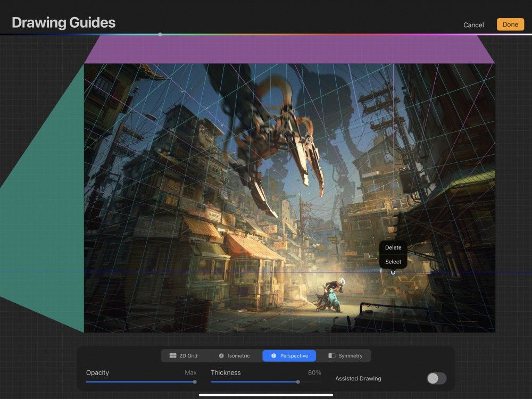Tap the active vanishing point node

tap(393, 272)
